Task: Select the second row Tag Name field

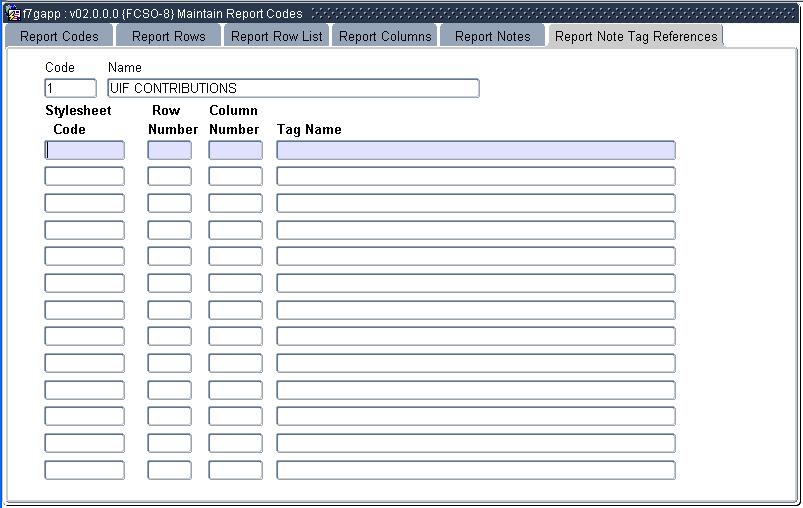Action: click(475, 177)
